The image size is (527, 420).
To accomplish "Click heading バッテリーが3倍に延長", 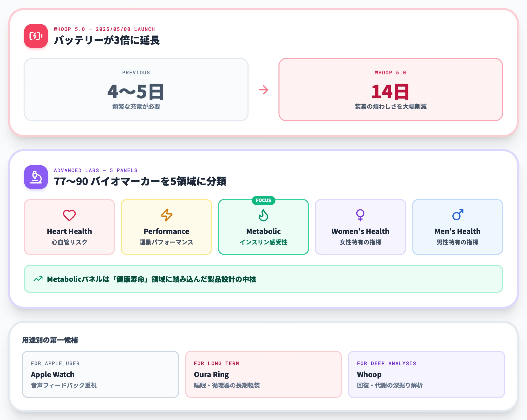I will (107, 40).
